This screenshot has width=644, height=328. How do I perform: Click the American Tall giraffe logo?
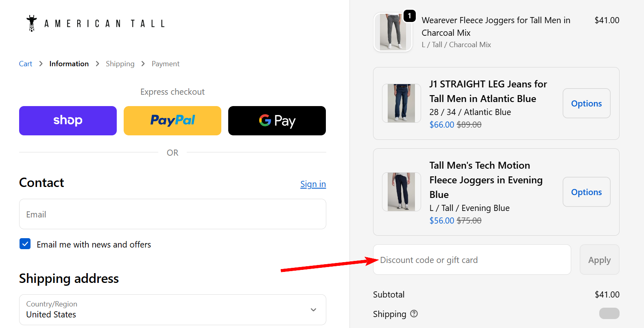click(32, 24)
